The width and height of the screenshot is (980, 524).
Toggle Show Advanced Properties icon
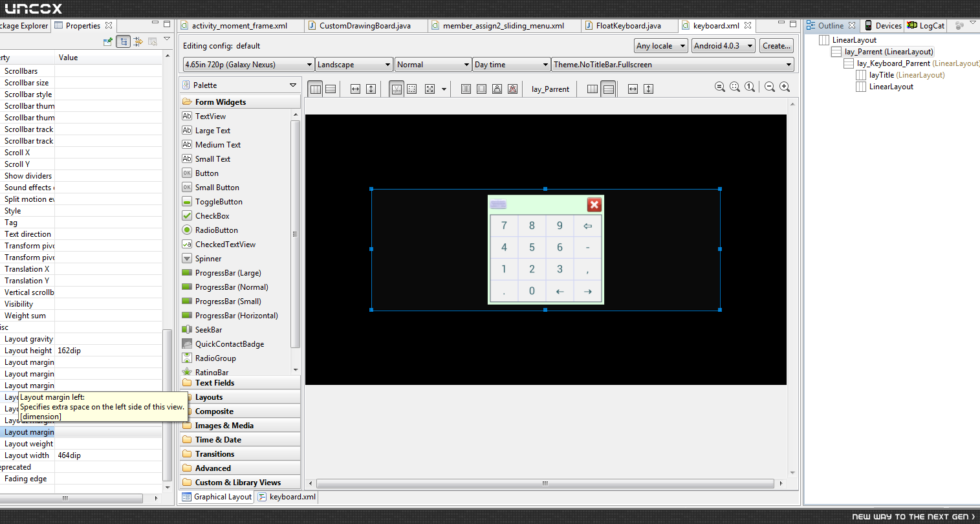[138, 41]
